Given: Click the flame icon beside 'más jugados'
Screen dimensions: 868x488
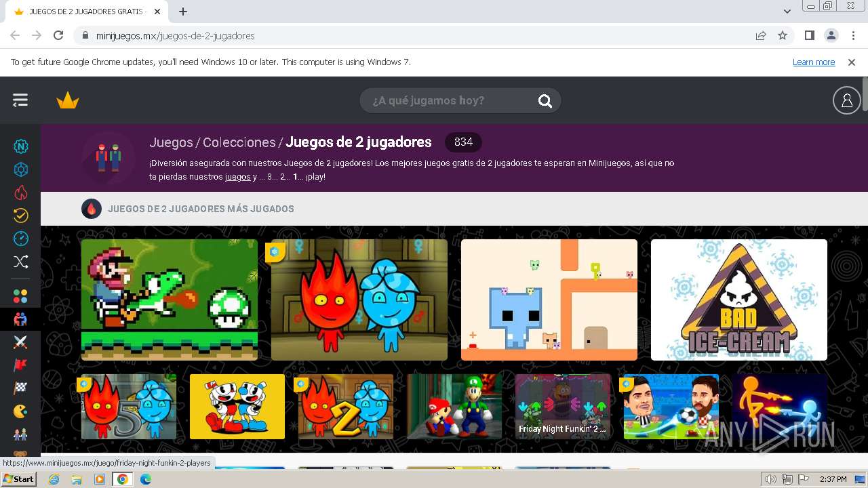Looking at the screenshot, I should click(92, 209).
